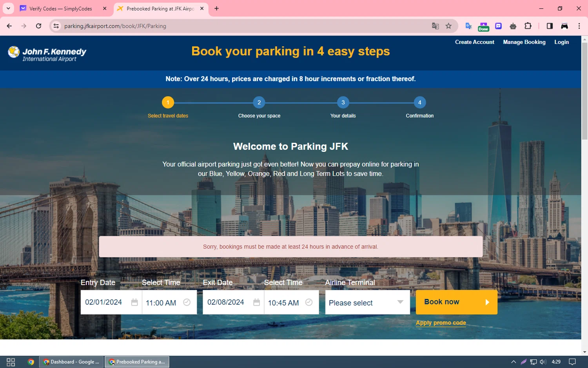Bookmark this page with the star
The height and width of the screenshot is (368, 588).
coord(448,26)
